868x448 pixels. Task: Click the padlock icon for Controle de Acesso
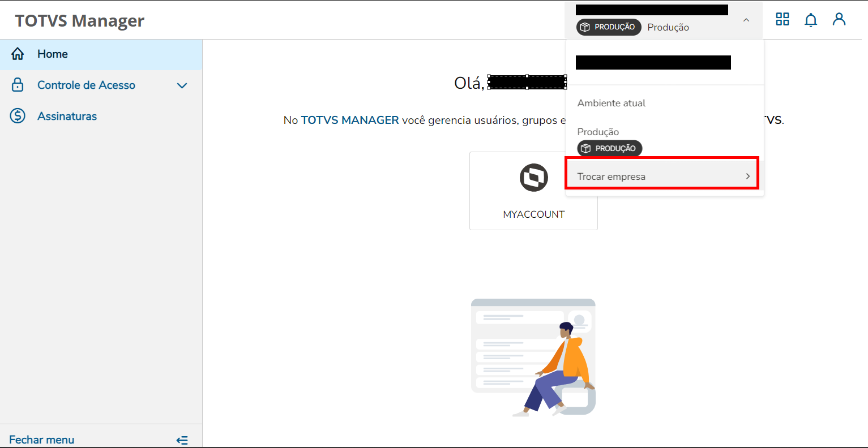coord(18,85)
